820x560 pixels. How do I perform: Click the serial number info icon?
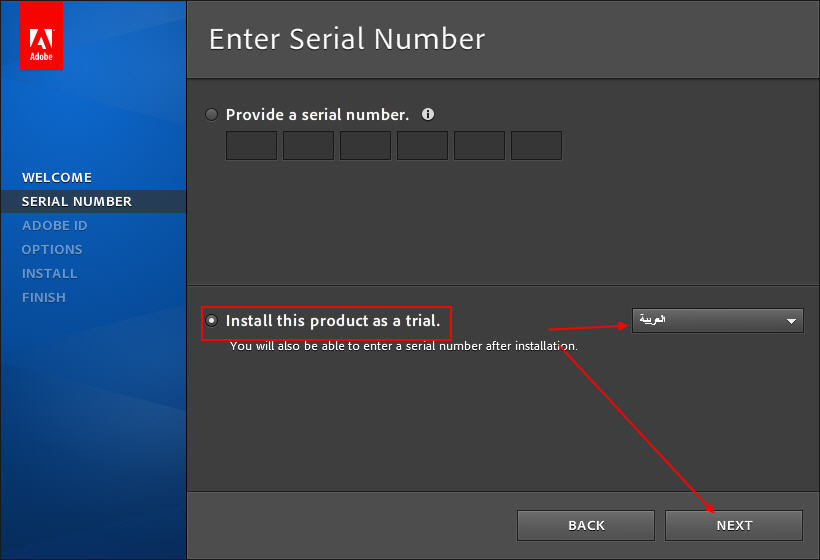[428, 115]
